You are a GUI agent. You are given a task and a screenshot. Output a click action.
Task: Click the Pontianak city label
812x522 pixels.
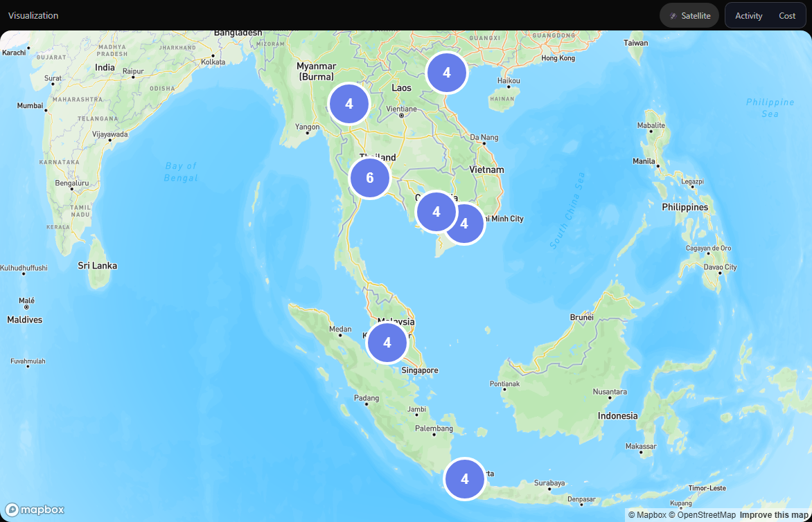[x=504, y=384]
